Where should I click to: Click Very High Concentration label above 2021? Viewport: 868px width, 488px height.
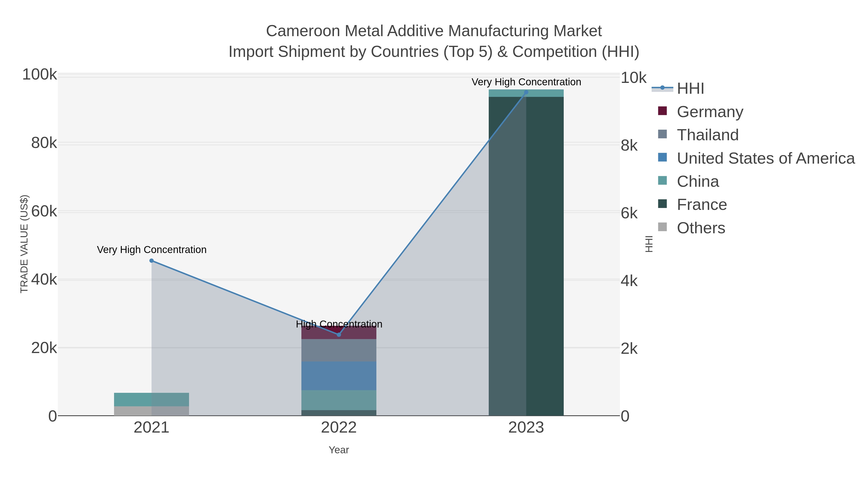(x=152, y=250)
